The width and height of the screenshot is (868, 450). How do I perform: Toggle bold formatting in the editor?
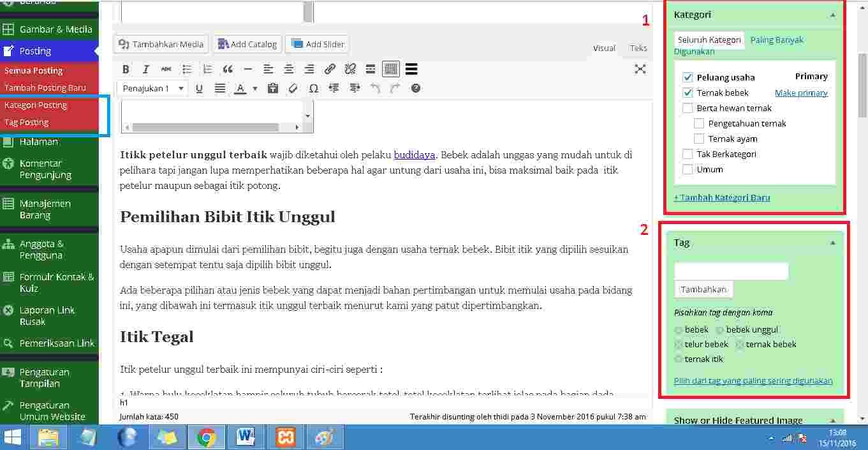[126, 69]
